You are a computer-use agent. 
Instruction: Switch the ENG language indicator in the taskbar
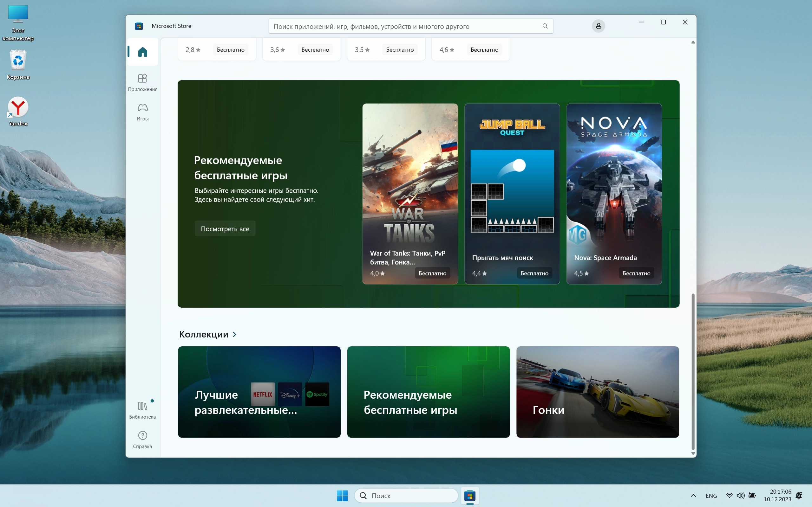point(711,496)
